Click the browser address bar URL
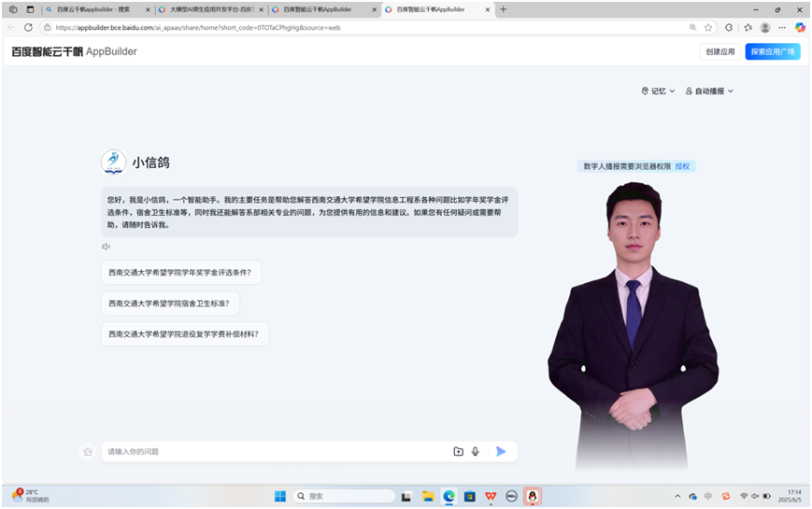 (198, 27)
